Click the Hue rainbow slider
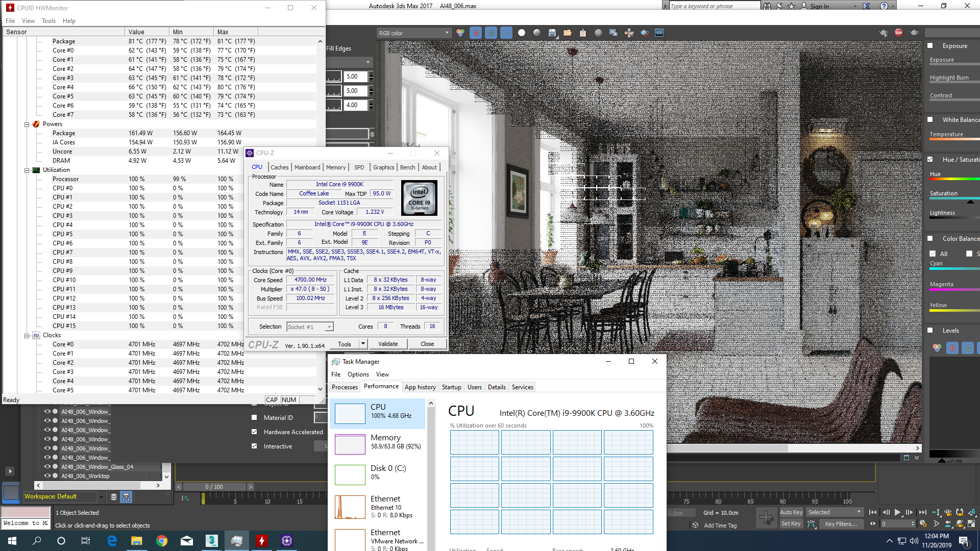980x551 pixels. tap(953, 179)
